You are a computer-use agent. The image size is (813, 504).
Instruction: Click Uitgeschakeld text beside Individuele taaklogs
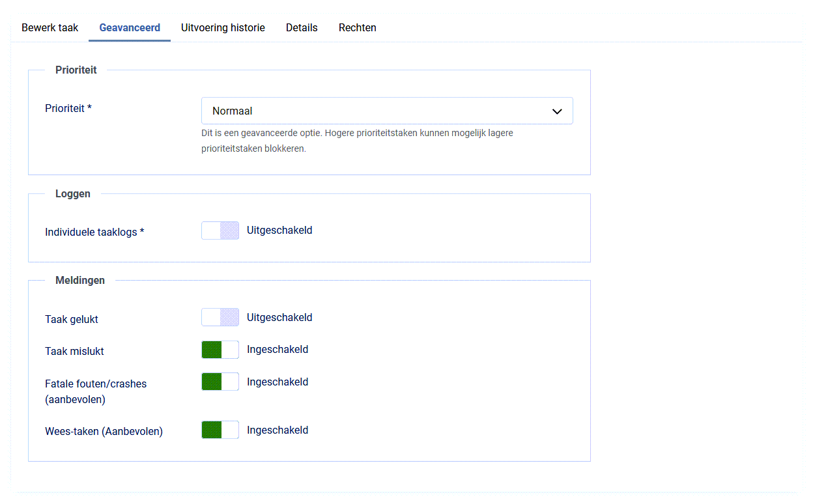[279, 230]
